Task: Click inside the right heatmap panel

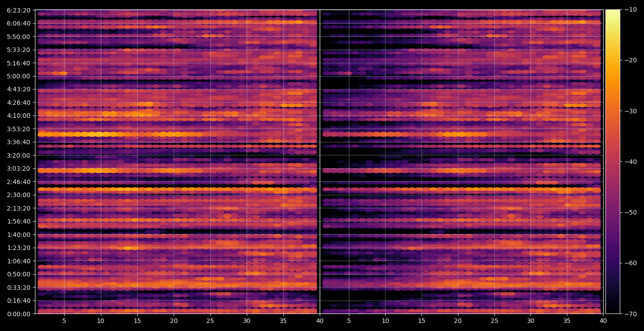Action: pyautogui.click(x=461, y=162)
